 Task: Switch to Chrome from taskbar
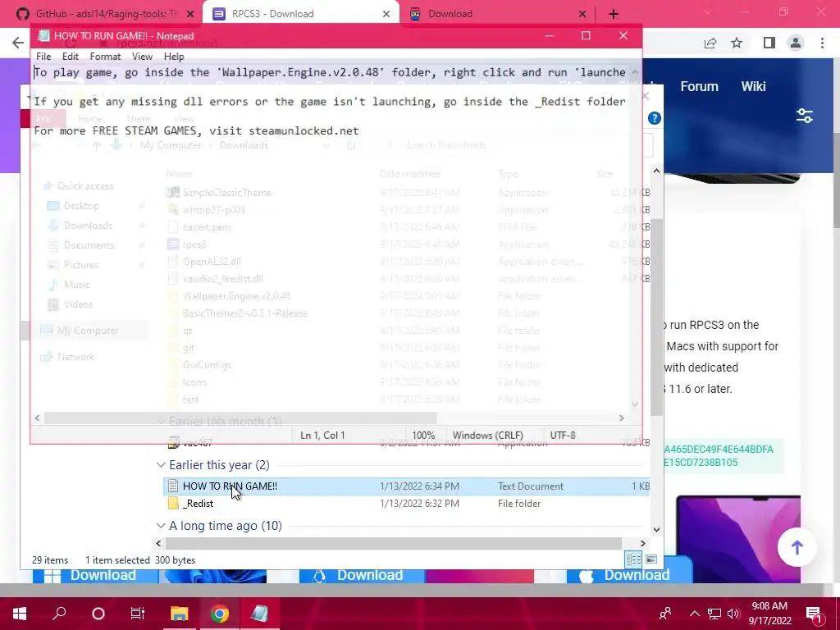pos(219,614)
